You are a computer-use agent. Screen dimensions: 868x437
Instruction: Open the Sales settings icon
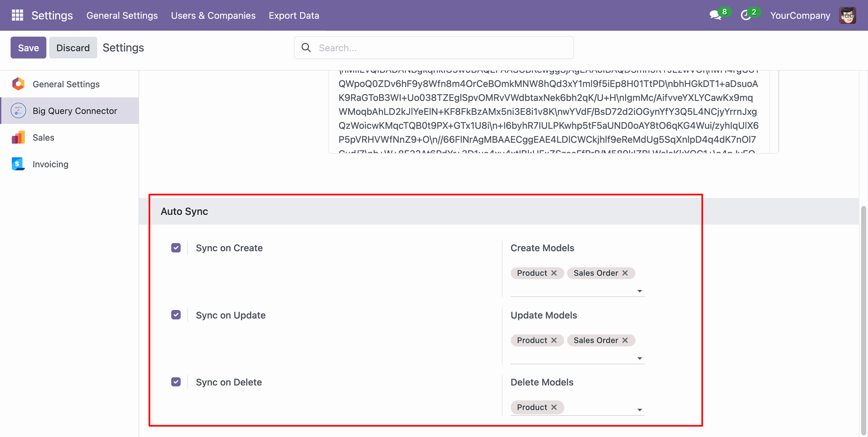click(18, 138)
